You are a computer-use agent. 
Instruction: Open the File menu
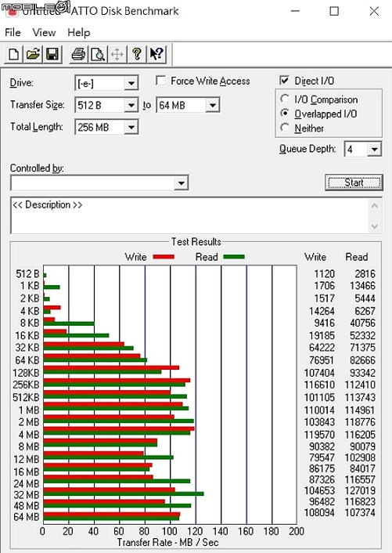tap(13, 33)
